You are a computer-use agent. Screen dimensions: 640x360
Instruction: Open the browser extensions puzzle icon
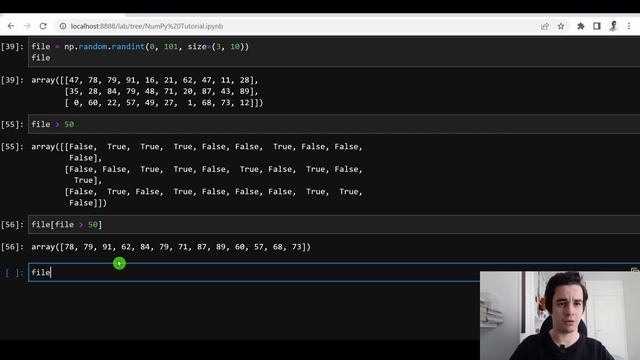580,26
